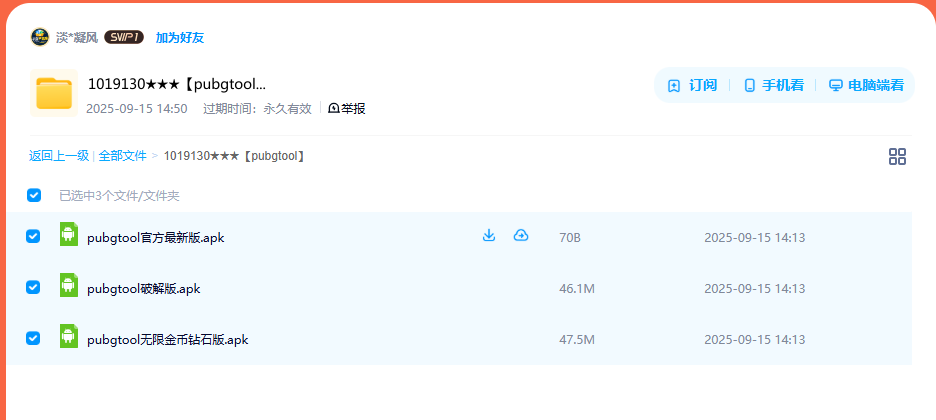Go back via 返回上一级 link
The height and width of the screenshot is (420, 936).
[x=58, y=156]
